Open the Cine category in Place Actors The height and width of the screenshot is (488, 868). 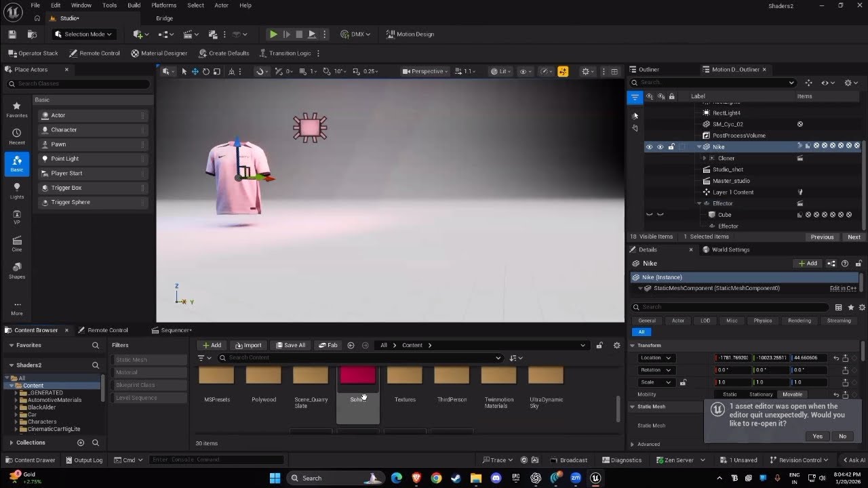17,244
